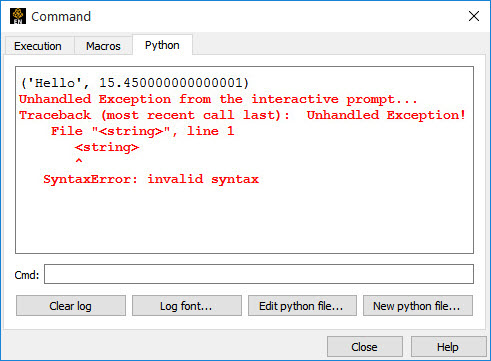Screen dimensions: 491x361
Task: Click the "Traceback (most recent call last):" line
Action: (154, 115)
